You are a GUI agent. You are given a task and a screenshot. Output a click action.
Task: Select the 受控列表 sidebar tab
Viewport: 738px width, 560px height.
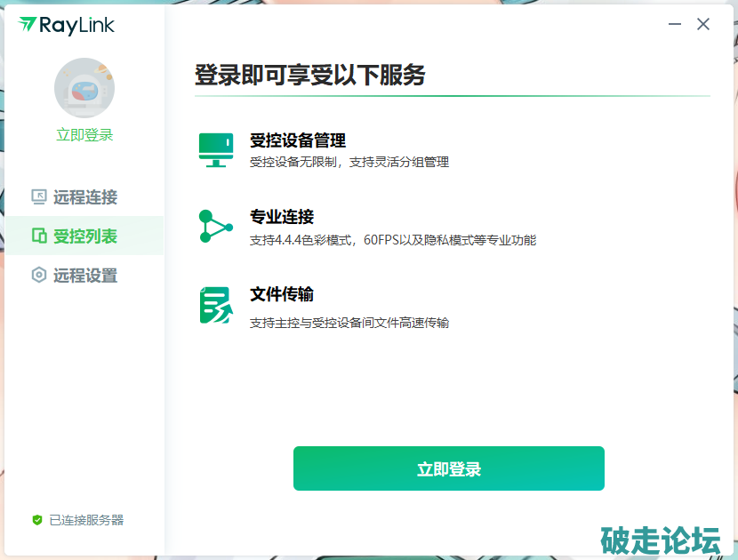(84, 236)
